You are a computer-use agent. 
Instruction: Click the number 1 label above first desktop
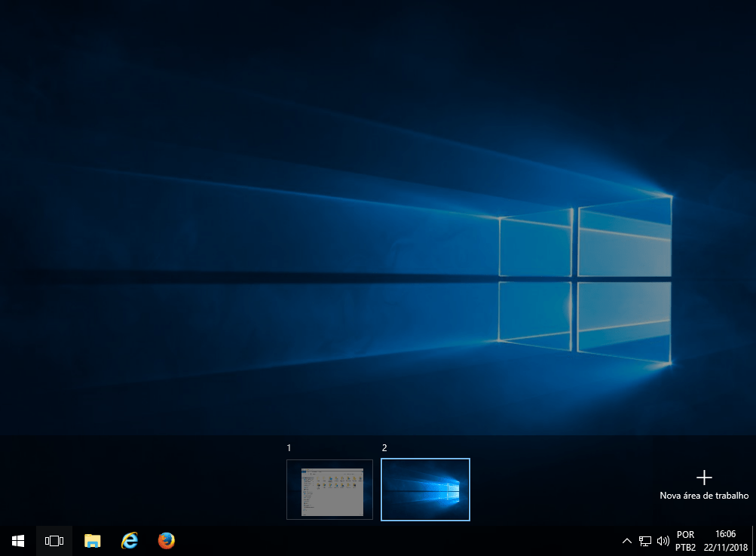[289, 448]
